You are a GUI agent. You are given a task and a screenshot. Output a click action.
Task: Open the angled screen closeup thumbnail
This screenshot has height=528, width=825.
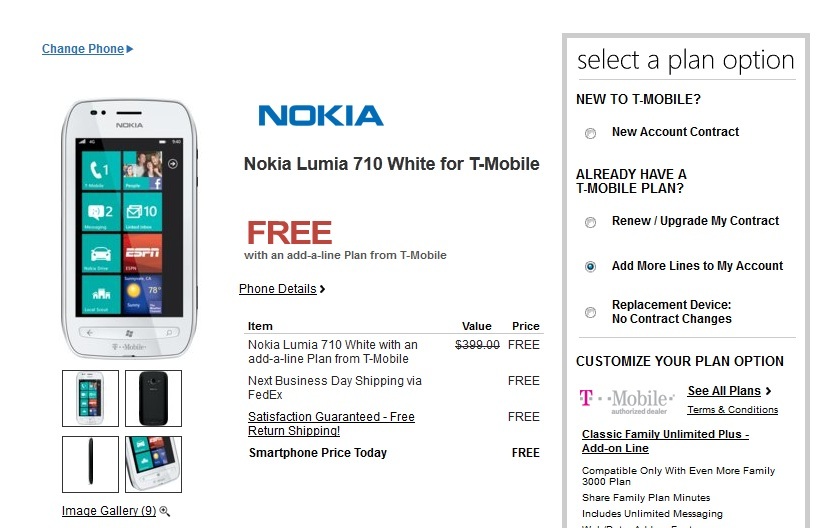[154, 464]
